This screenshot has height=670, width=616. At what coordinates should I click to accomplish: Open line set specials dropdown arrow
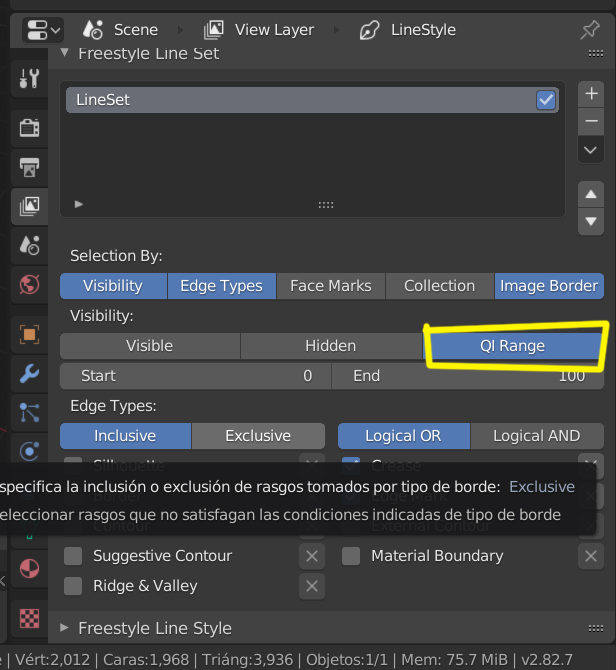tap(591, 150)
